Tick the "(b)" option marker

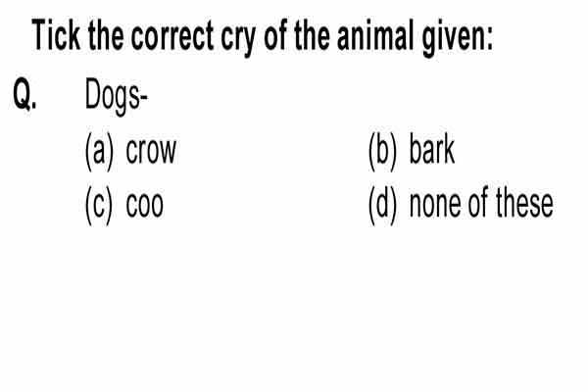pyautogui.click(x=382, y=152)
